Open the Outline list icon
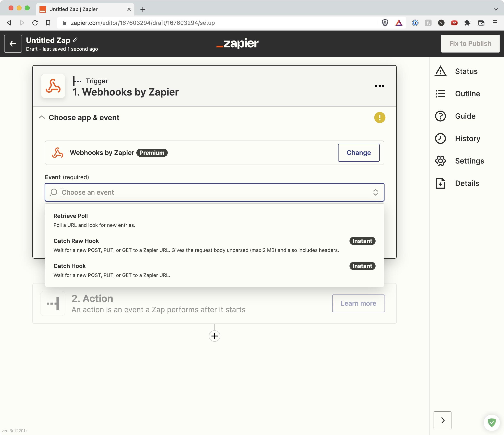 [x=440, y=94]
